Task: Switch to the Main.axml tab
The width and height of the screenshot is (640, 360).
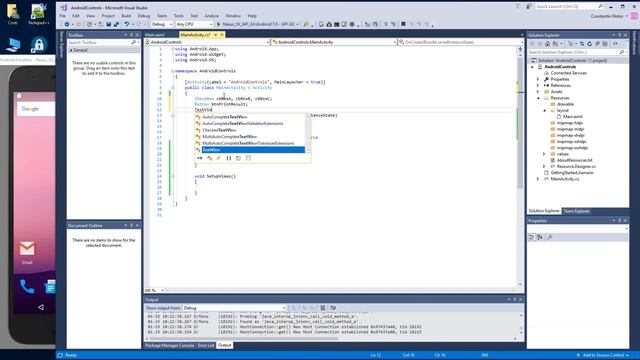Action: pyautogui.click(x=155, y=35)
